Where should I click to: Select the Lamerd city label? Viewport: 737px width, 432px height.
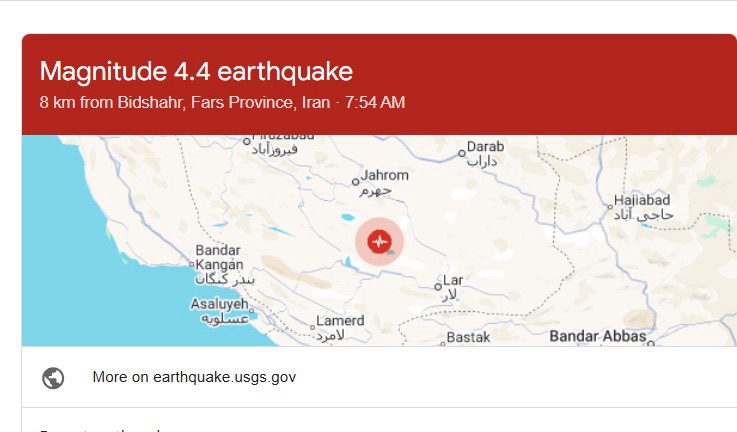(340, 321)
